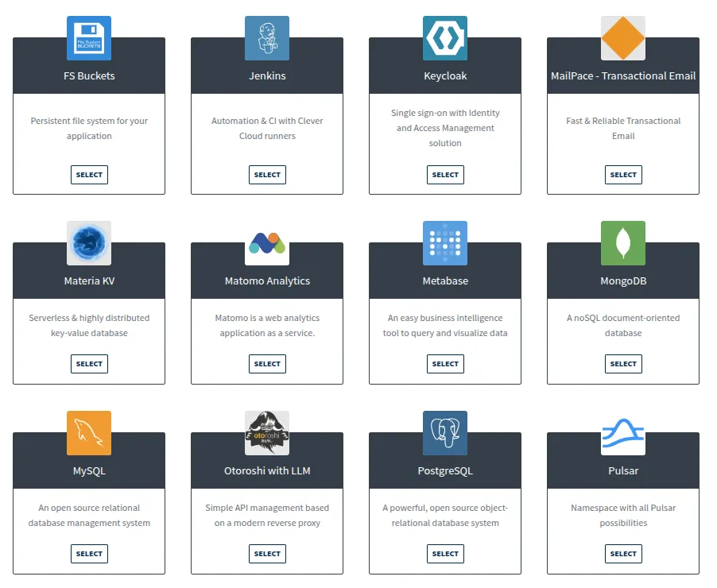This screenshot has height=588, width=717.
Task: Select the Materia KV add-on
Action: 89,364
